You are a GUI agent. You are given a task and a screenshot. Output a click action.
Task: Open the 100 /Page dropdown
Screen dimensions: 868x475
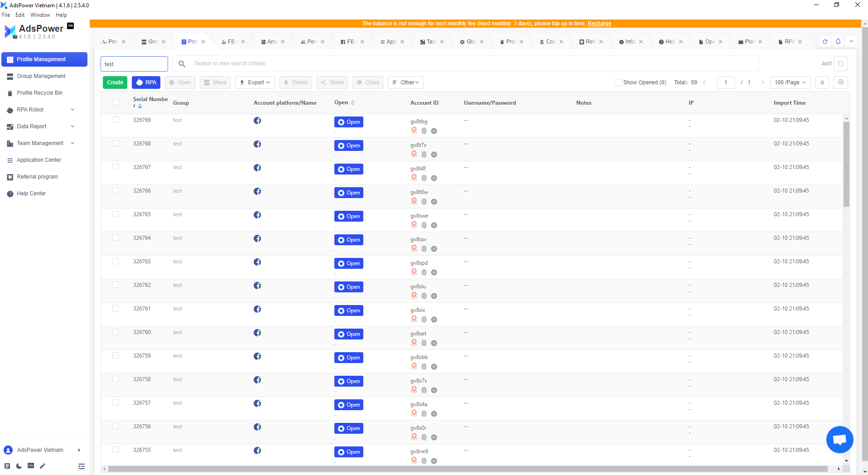(x=790, y=82)
